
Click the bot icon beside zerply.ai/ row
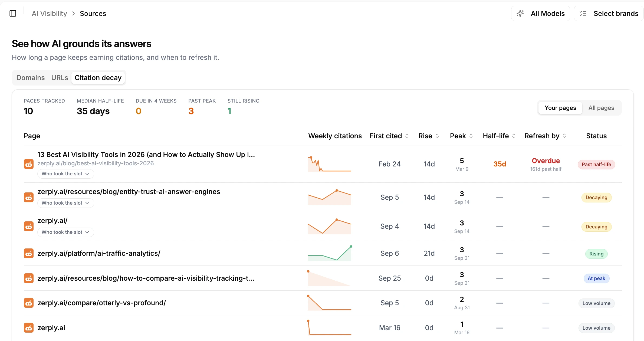29,226
